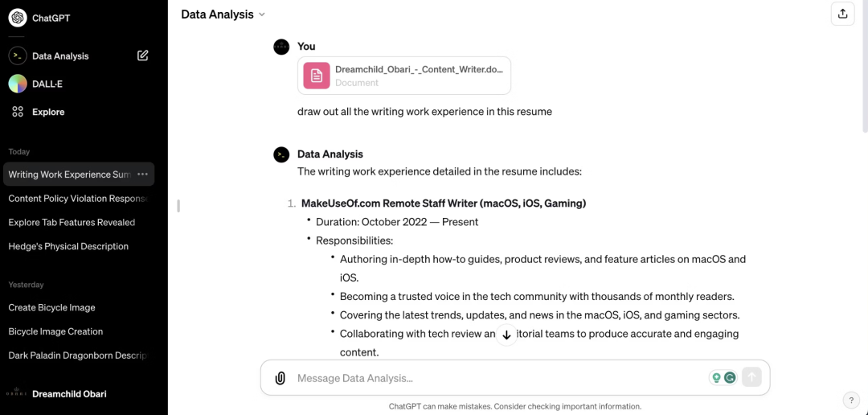This screenshot has width=868, height=415.
Task: Click the ChatGPT logo icon
Action: (18, 18)
